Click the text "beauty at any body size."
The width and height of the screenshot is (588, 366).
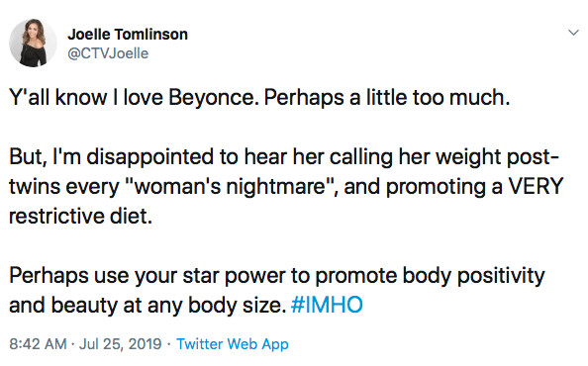point(168,306)
